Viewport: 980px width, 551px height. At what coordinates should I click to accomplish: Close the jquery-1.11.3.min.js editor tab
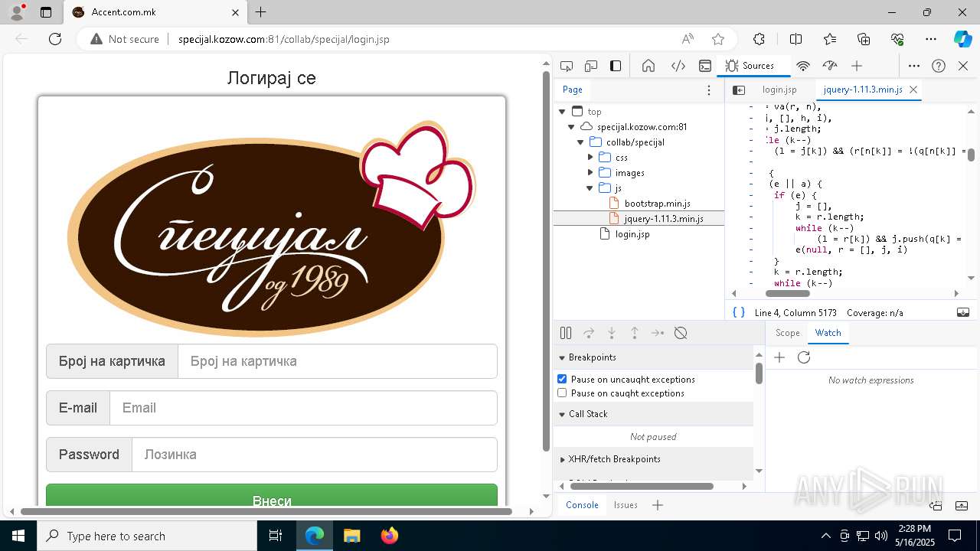[913, 90]
